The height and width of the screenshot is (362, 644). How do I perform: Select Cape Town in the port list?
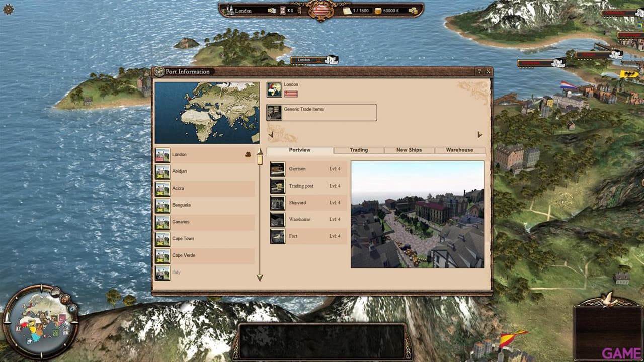(x=205, y=239)
